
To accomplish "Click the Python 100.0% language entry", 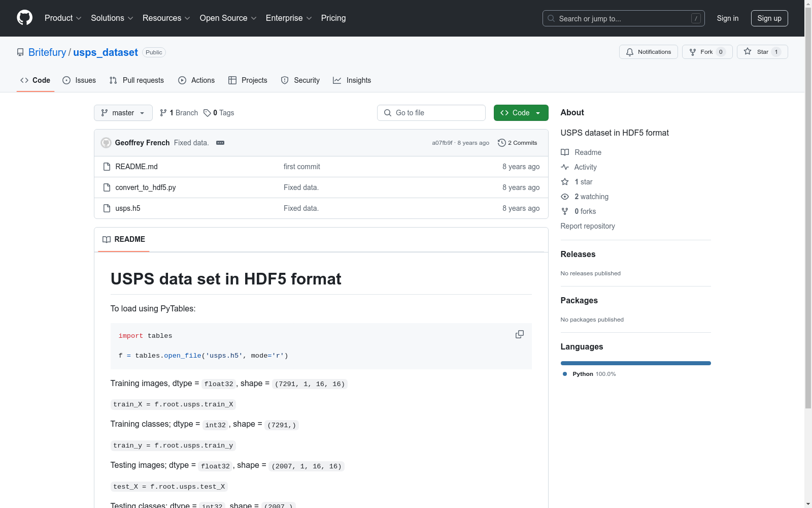I will (x=589, y=374).
